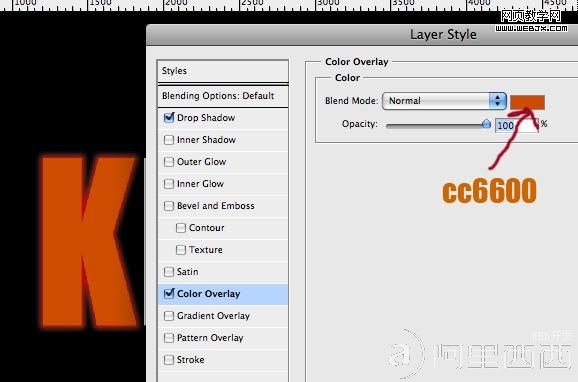Uncheck the Drop Shadow checkbox

click(x=169, y=118)
